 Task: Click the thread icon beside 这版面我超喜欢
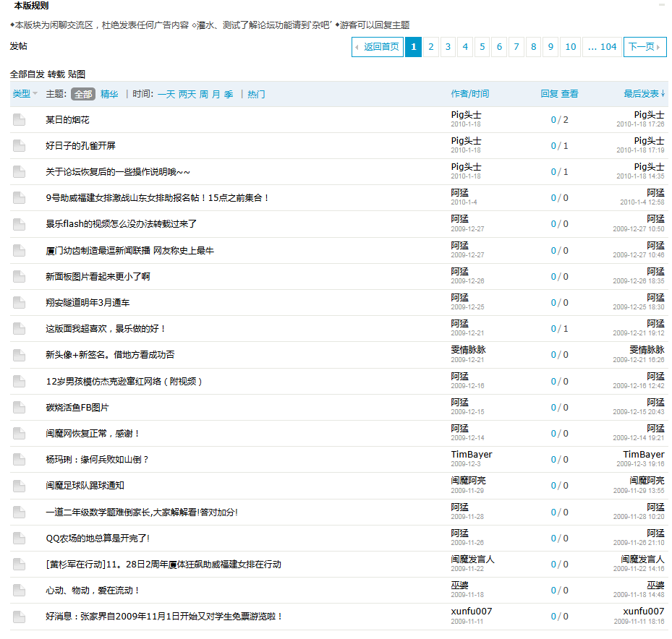(x=19, y=328)
